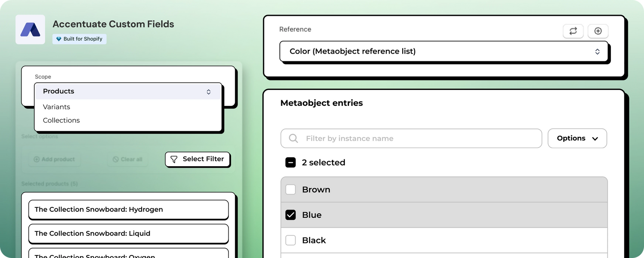Screen dimensions: 644x258
Task: Click the plus circle icon beside Reference
Action: click(x=598, y=31)
